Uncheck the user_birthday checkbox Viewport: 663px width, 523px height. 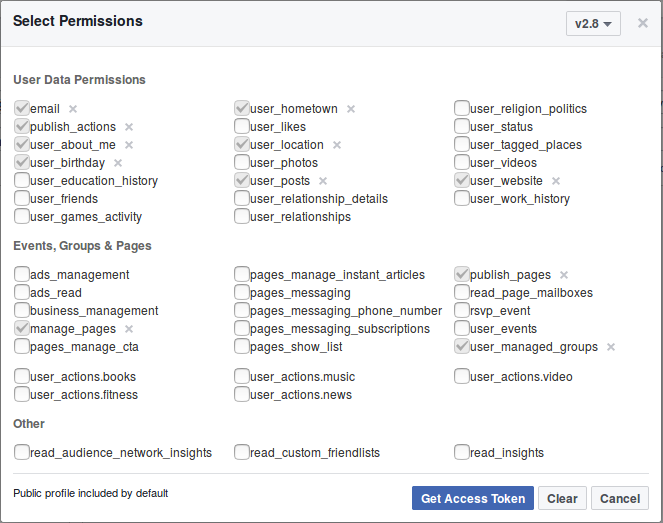[22, 163]
